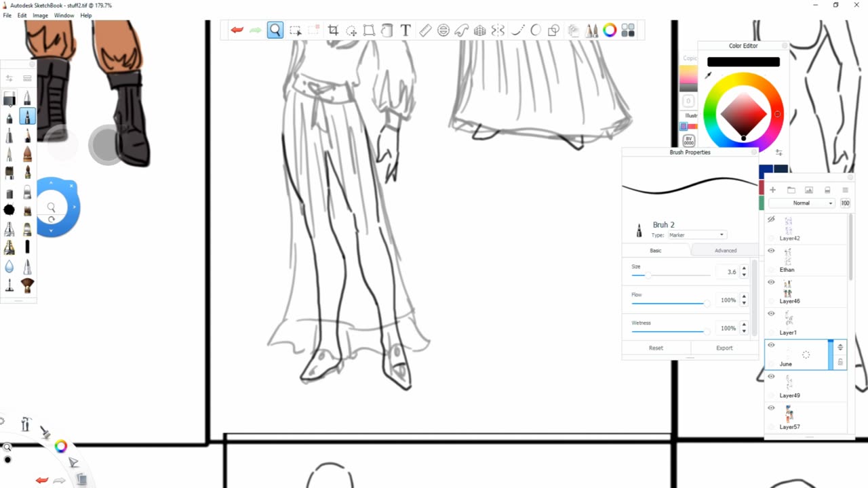Click Export in Brush Properties

point(724,348)
